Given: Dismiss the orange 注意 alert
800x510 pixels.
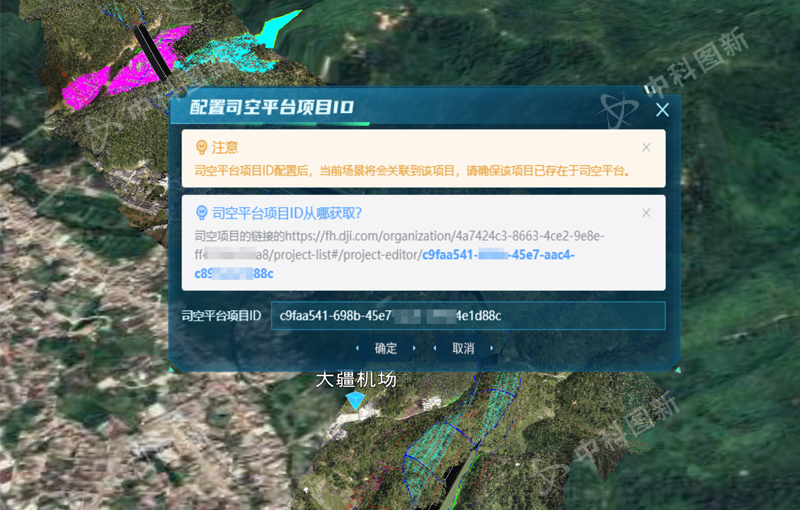Looking at the screenshot, I should pos(646,147).
